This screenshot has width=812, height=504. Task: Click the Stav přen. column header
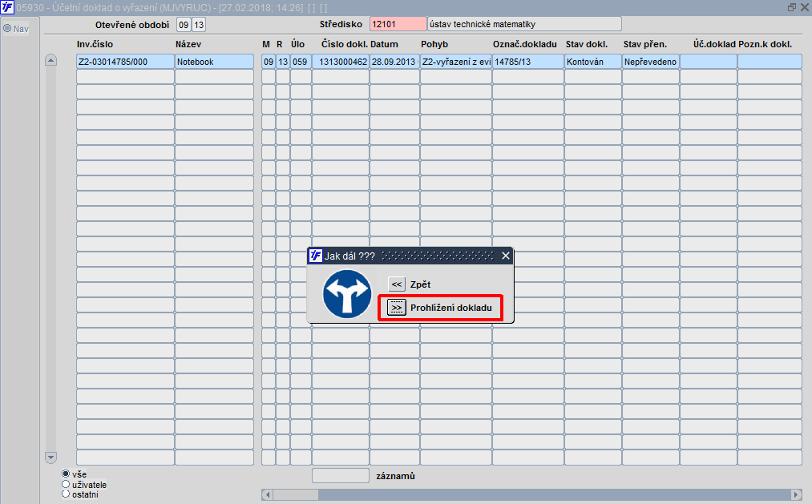coord(645,44)
